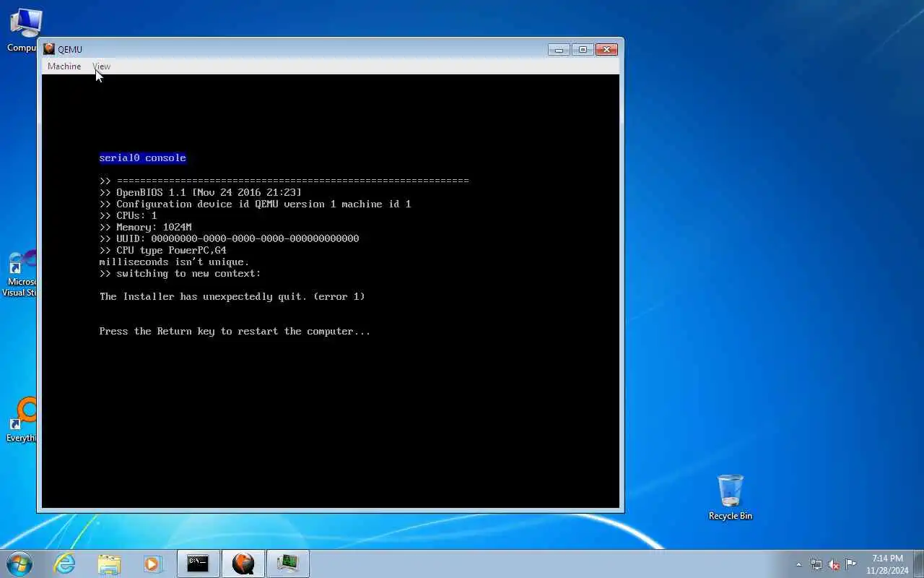The height and width of the screenshot is (578, 924).
Task: Show hidden system tray icons
Action: coord(798,564)
